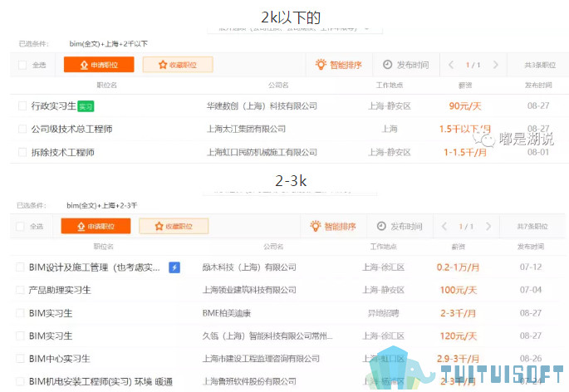Open the 行政实习生 job posting
The width and height of the screenshot is (569, 392).
54,106
